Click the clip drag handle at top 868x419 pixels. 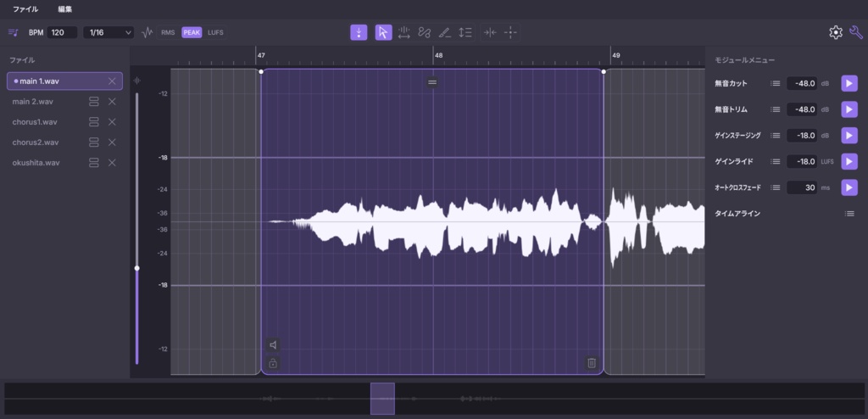tap(432, 82)
